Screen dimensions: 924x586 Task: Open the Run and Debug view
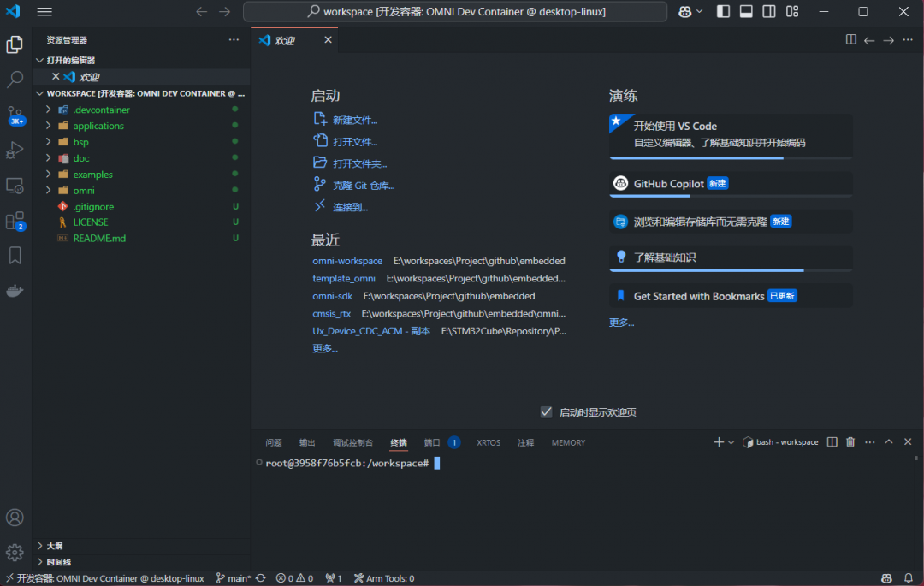(x=15, y=151)
